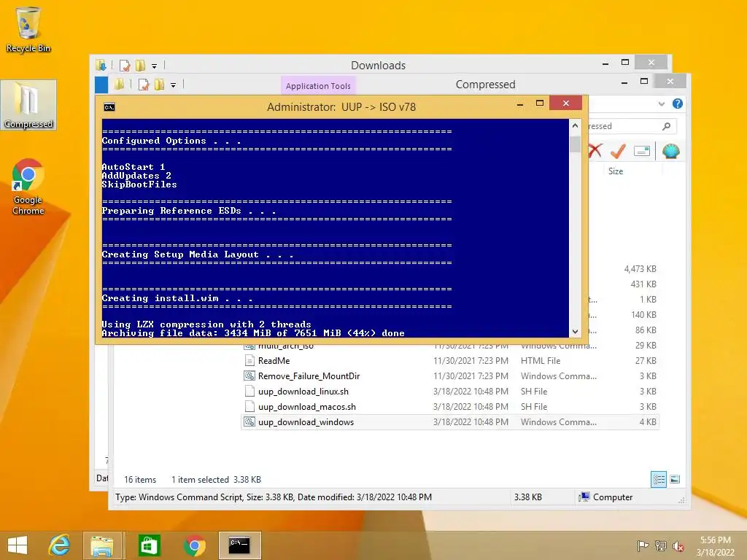Click the orange checkmark toolbar icon

click(x=618, y=152)
